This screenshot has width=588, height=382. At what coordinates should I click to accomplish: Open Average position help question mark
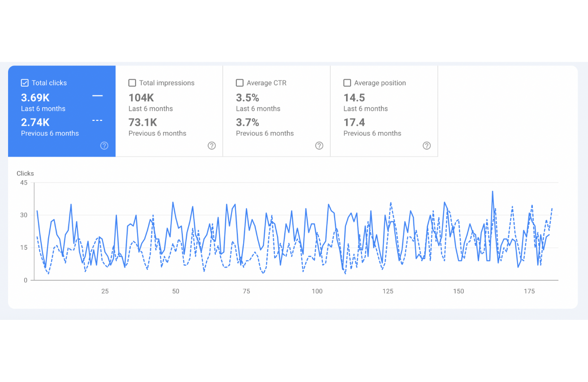tap(427, 145)
